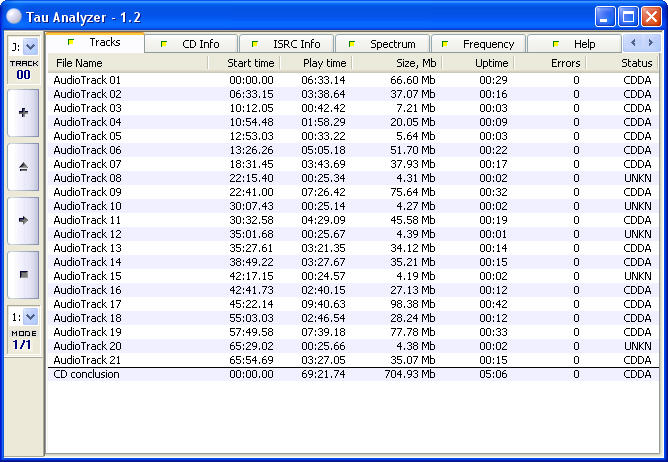Sort by the File Name column header
668x462 pixels.
click(126, 63)
